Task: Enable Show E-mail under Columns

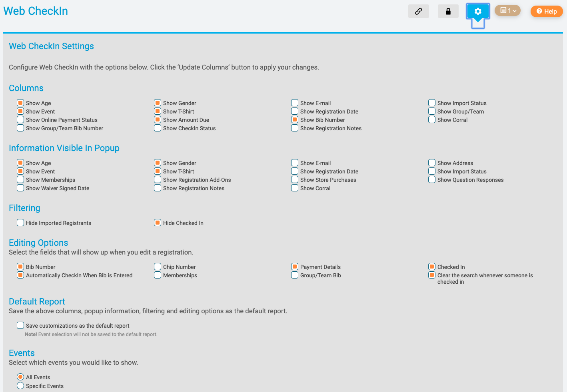Action: click(x=295, y=103)
